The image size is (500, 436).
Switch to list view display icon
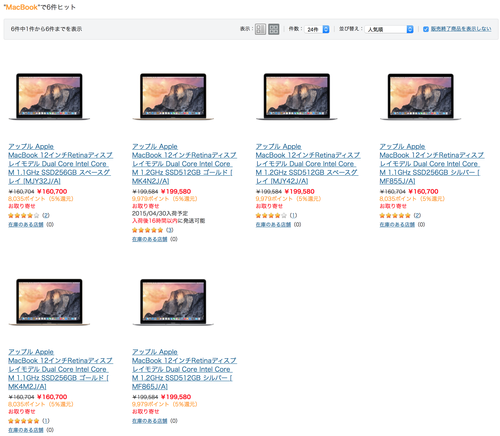pos(260,29)
